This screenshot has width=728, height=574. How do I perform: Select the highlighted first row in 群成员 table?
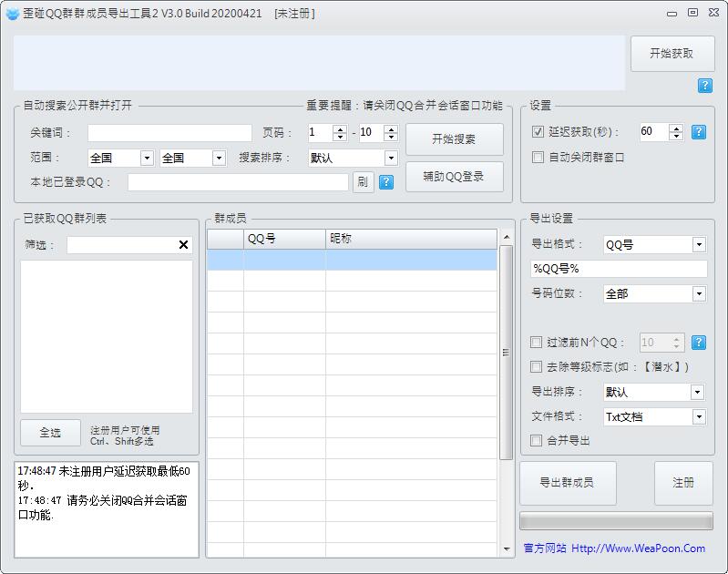click(x=352, y=260)
